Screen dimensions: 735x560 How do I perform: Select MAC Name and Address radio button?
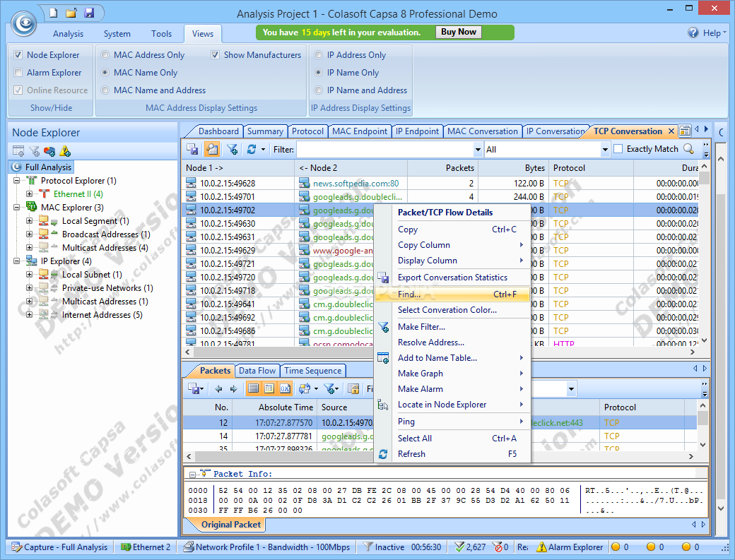click(105, 90)
